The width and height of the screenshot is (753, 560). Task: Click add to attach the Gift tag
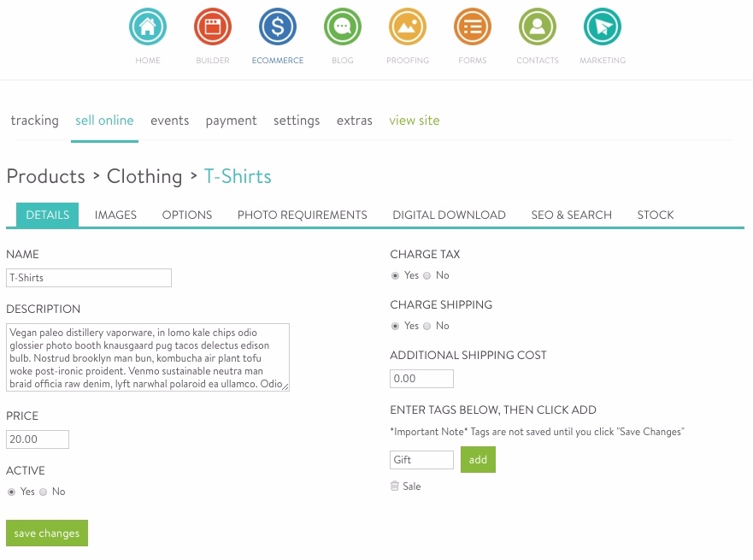pyautogui.click(x=478, y=459)
